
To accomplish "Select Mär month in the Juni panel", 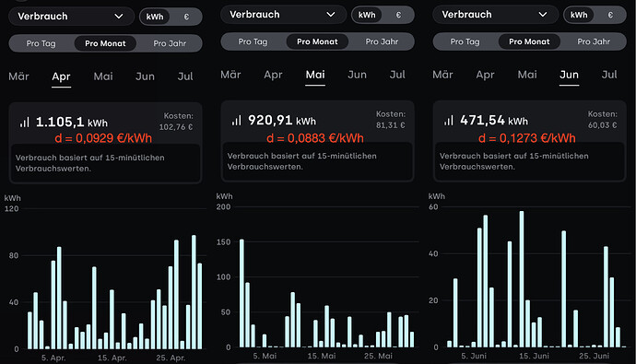I will (x=443, y=75).
